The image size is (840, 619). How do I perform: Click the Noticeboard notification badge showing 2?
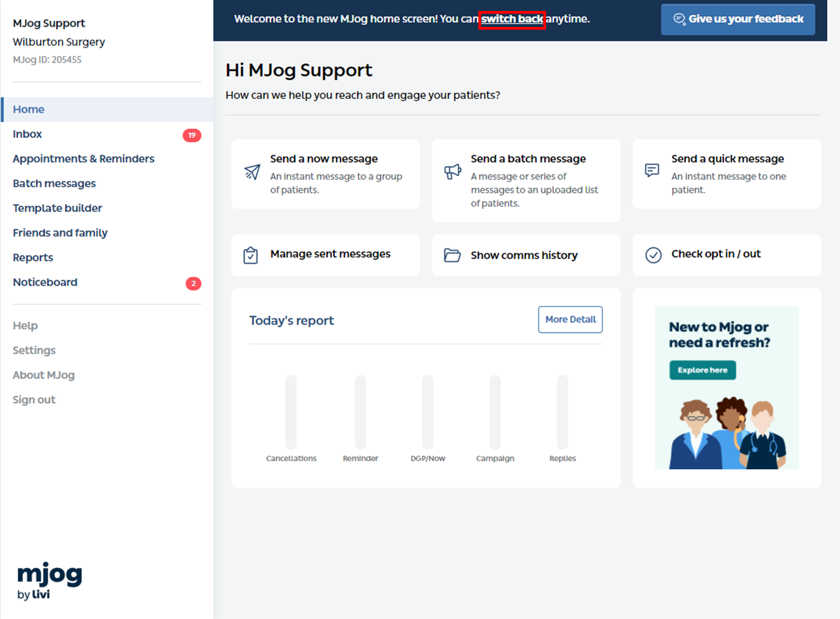coord(193,283)
